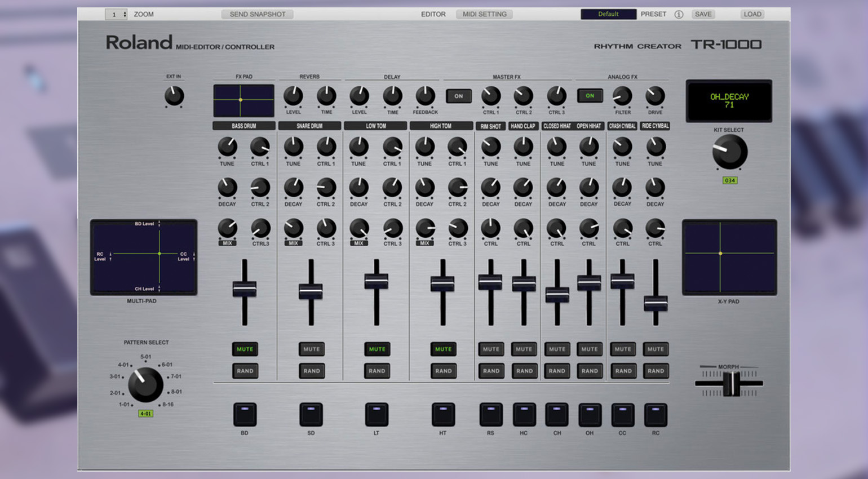The width and height of the screenshot is (868, 479).
Task: Click the EXT IN knob
Action: (174, 96)
